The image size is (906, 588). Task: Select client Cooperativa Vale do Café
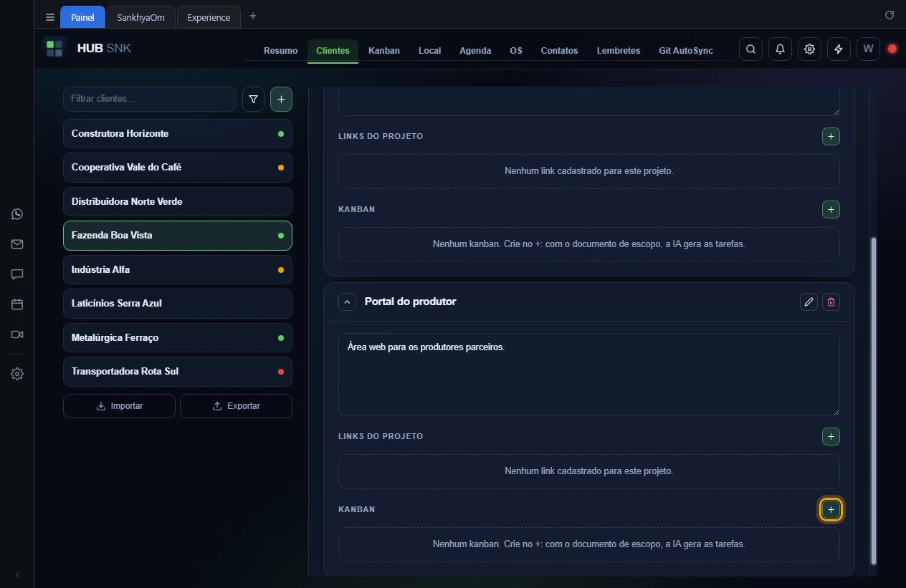point(178,168)
